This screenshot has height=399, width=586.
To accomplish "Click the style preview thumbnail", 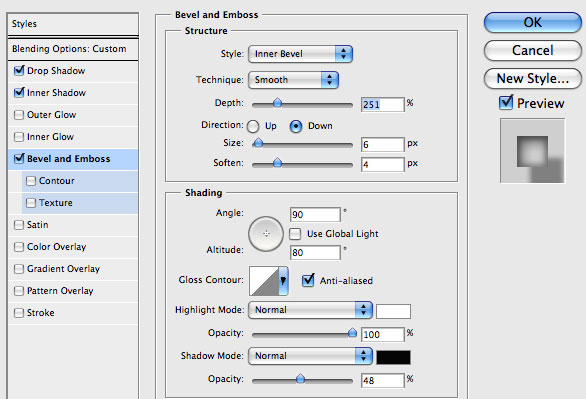I will click(533, 151).
